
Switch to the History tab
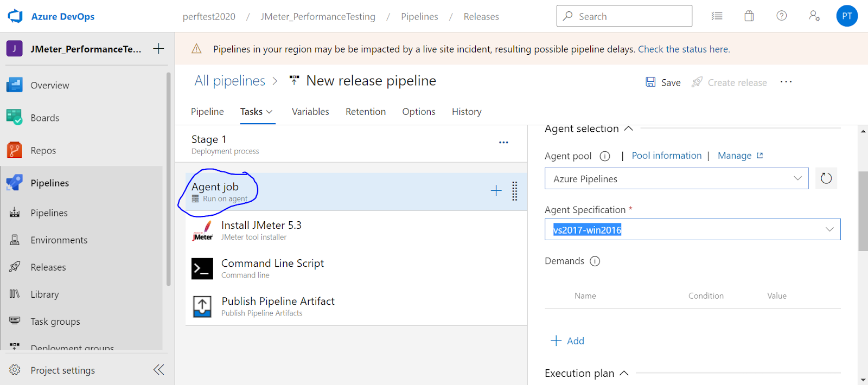click(x=467, y=111)
